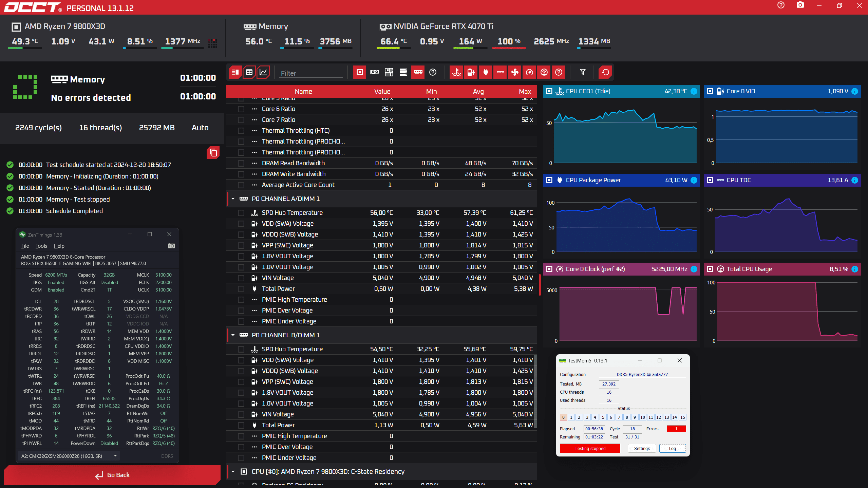Toggle the usage percentage sensor filter

pyautogui.click(x=544, y=72)
